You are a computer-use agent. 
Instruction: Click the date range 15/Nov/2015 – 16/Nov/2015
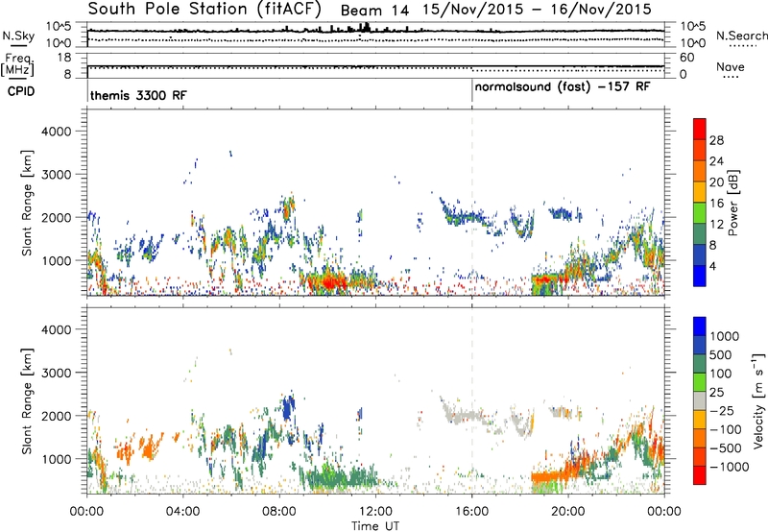(538, 10)
